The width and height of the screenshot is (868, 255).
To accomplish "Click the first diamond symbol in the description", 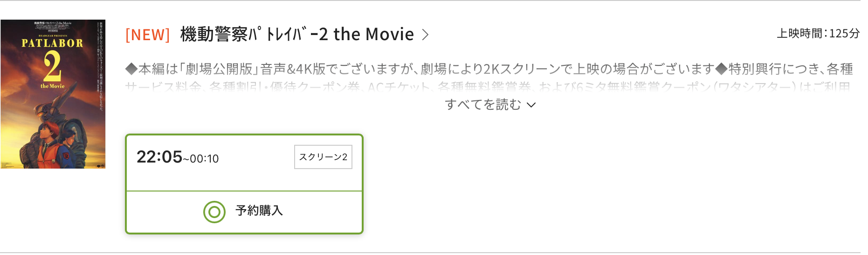I will (131, 69).
